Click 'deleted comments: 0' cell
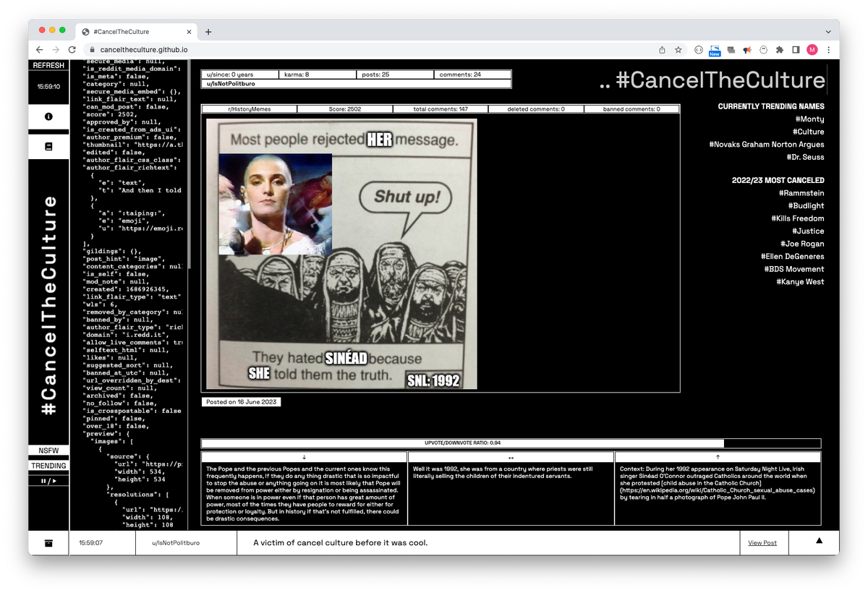The width and height of the screenshot is (868, 593). (535, 109)
